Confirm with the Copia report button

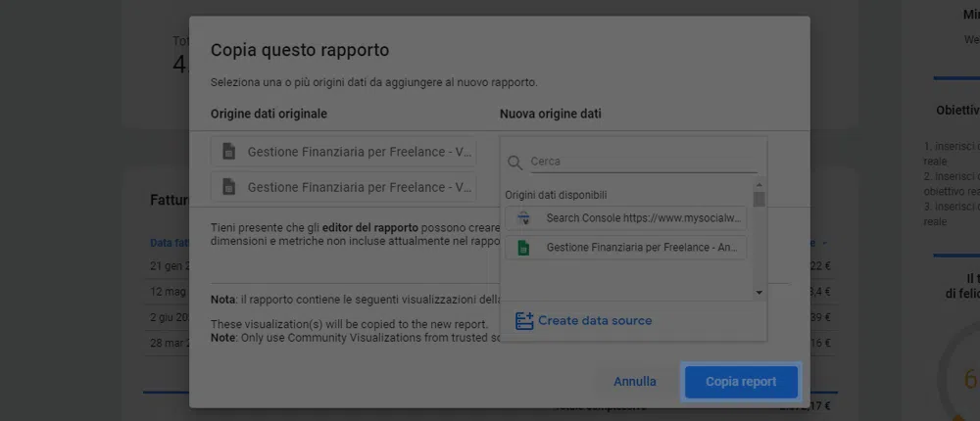(741, 382)
